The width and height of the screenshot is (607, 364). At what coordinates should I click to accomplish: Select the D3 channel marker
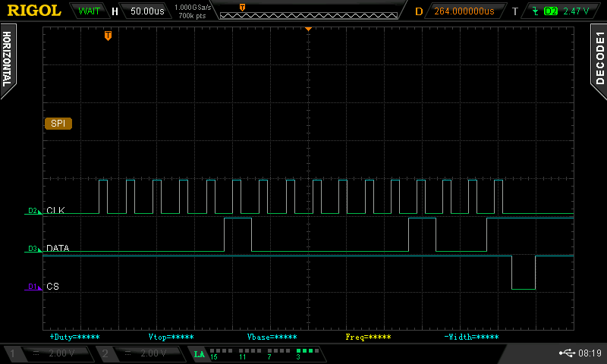(33, 249)
